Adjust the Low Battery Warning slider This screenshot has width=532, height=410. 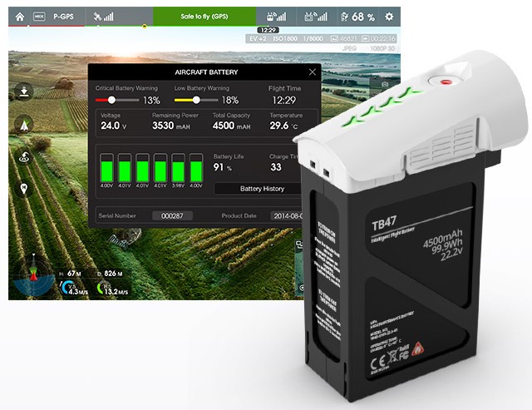196,100
